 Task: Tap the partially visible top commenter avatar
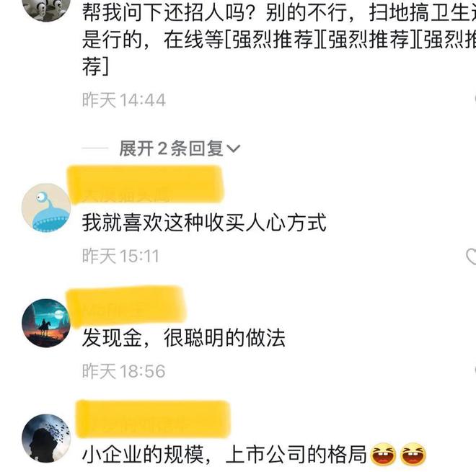46,8
